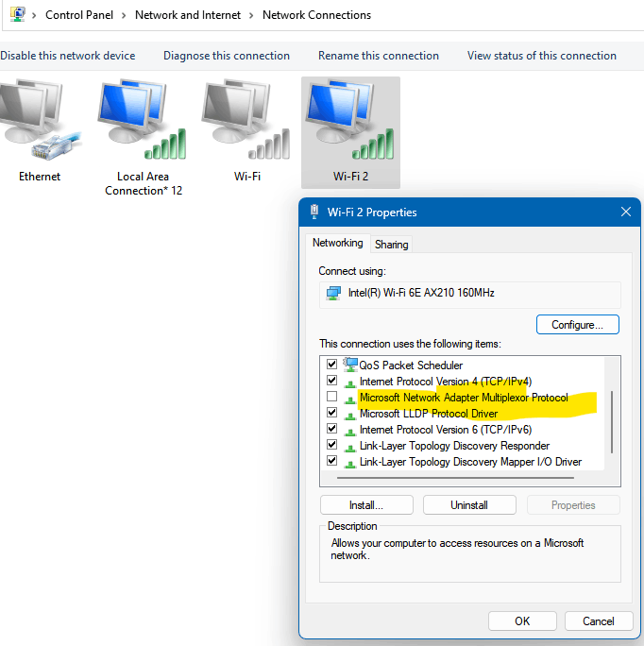The height and width of the screenshot is (646, 644).
Task: Open the Ethernet adapter icon
Action: [x=40, y=120]
